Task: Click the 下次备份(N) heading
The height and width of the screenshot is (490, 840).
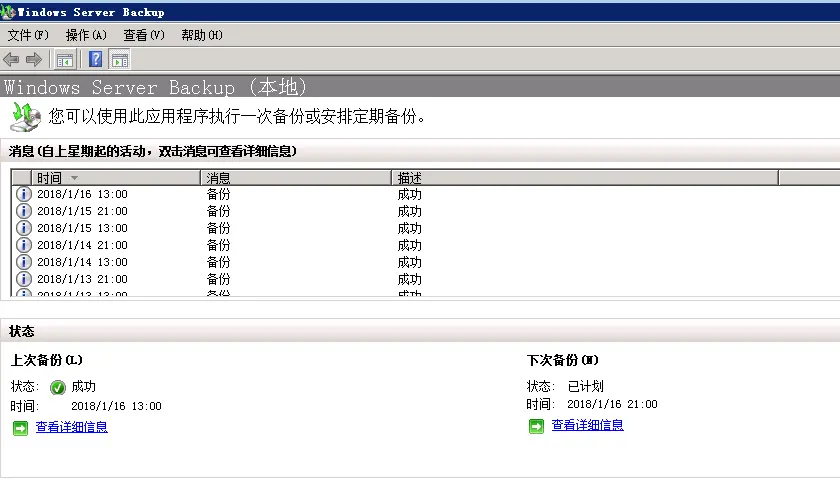Action: tap(562, 360)
